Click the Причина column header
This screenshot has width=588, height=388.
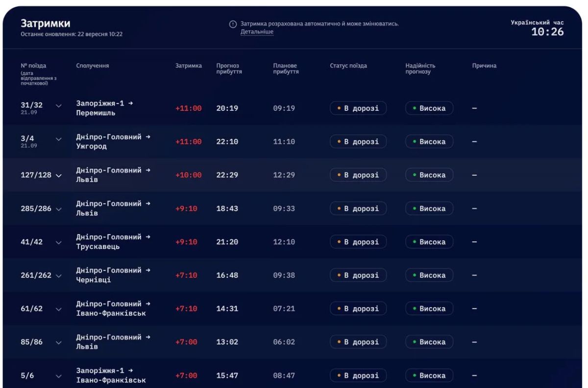484,66
